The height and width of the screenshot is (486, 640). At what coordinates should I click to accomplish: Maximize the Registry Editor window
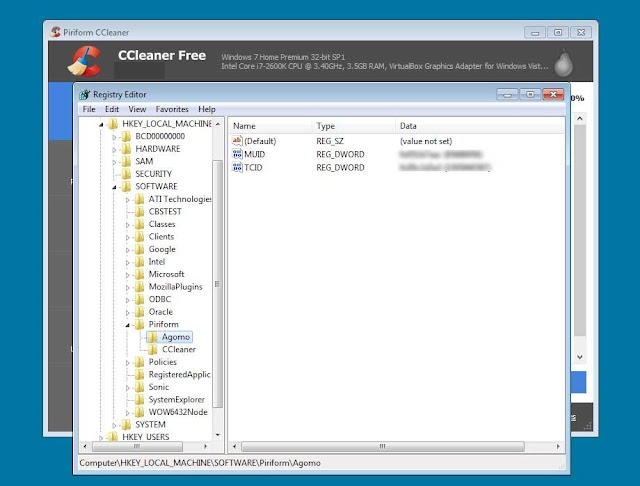point(530,95)
